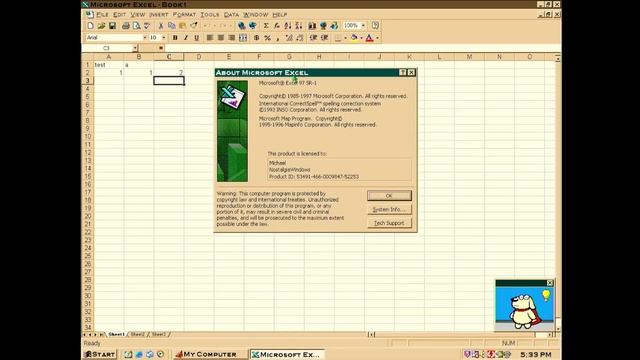
Task: Click the Windows Start button
Action: [100, 354]
